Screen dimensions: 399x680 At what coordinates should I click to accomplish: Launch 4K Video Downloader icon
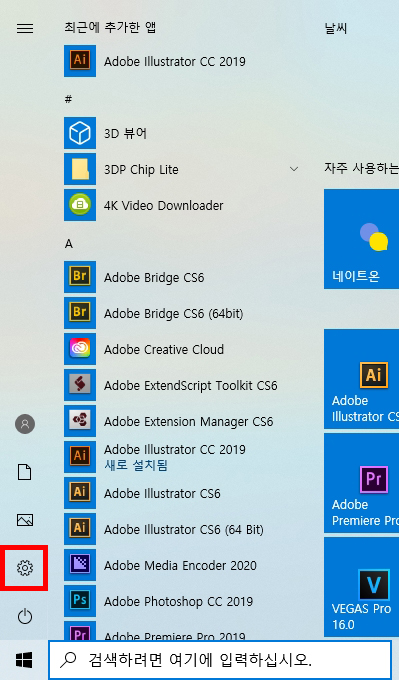(80, 205)
